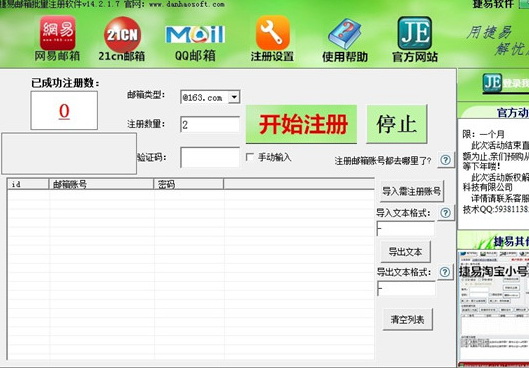Image resolution: width=529 pixels, height=368 pixels.
Task: Click the 注册邮箱账号都去哪里了? text
Action: [383, 161]
